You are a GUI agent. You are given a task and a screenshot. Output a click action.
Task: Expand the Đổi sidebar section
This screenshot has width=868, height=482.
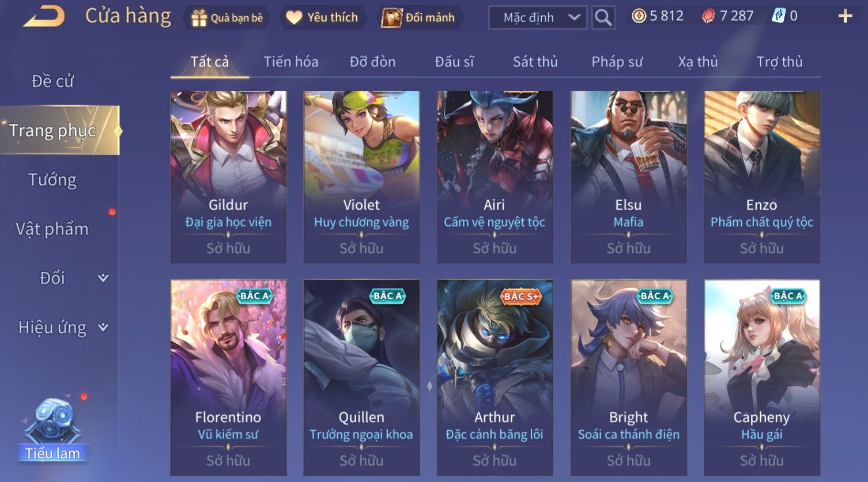click(x=103, y=278)
